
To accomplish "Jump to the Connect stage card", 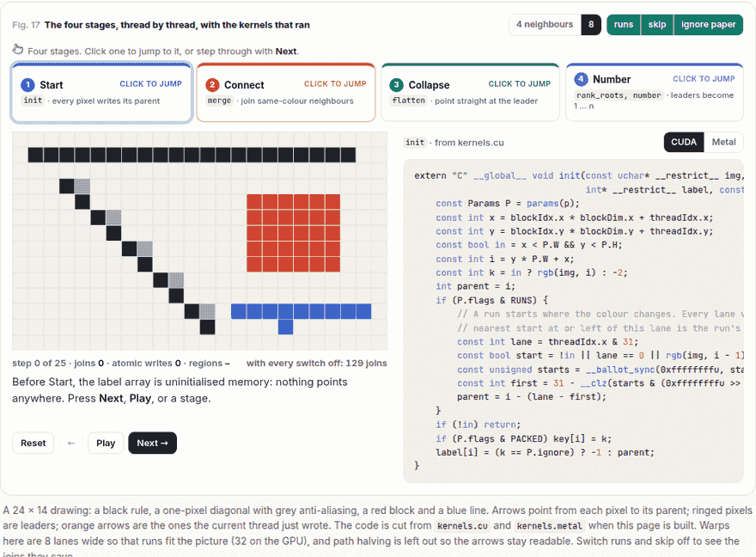I will (286, 93).
